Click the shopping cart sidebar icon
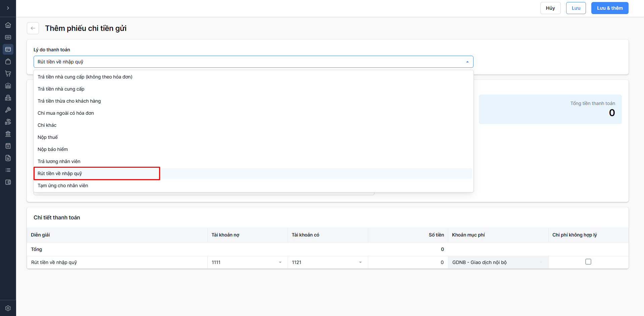The image size is (644, 316). 8,73
